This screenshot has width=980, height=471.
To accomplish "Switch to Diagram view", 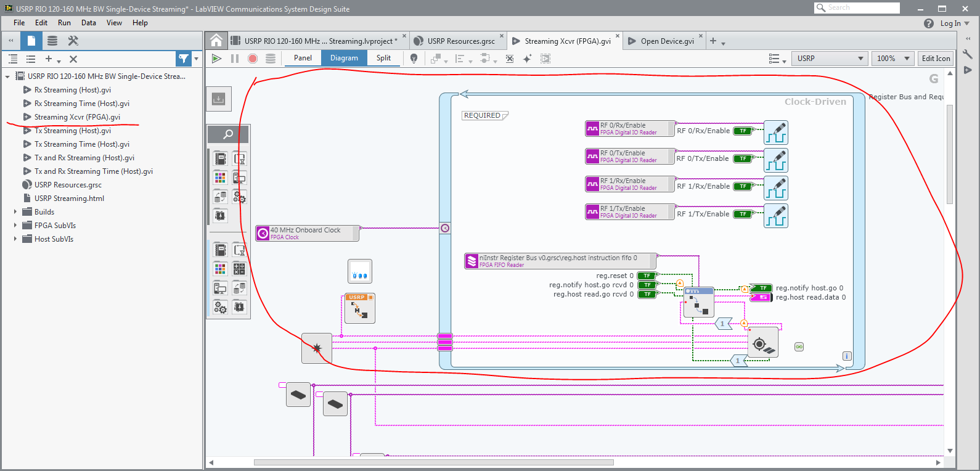I will (x=344, y=58).
